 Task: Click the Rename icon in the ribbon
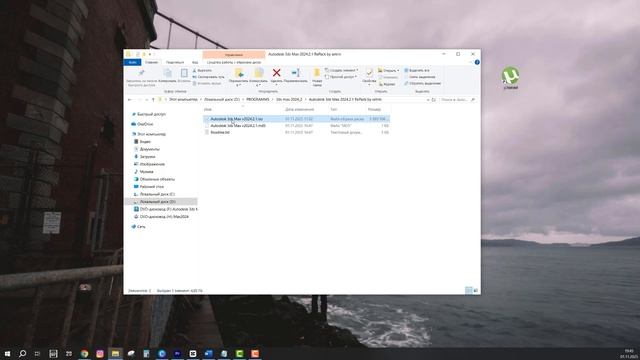pos(296,73)
